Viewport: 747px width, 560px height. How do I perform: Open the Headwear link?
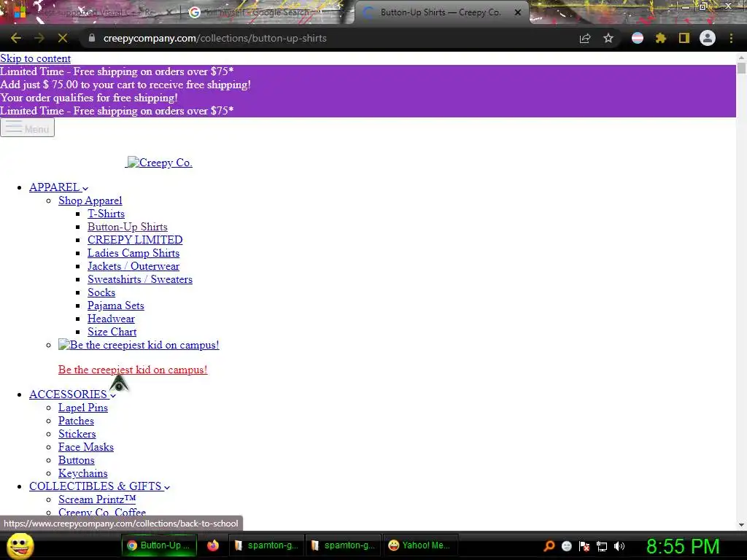coord(111,319)
